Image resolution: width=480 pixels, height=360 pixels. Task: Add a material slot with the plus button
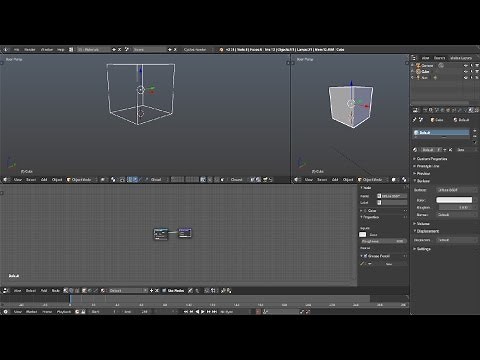click(x=475, y=131)
